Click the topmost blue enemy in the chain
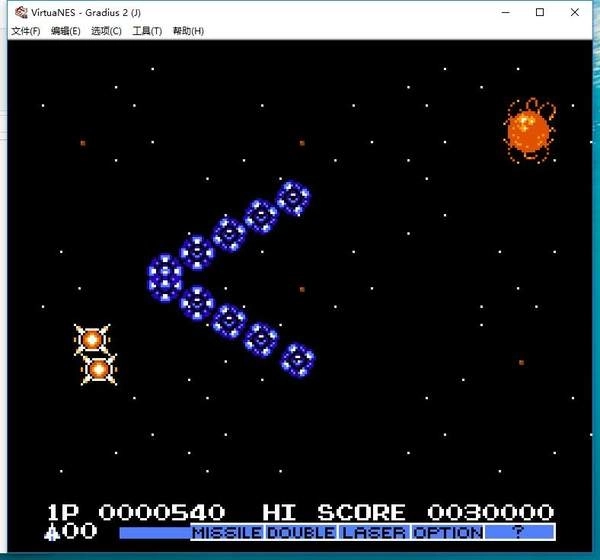The image size is (600, 560). (x=293, y=197)
